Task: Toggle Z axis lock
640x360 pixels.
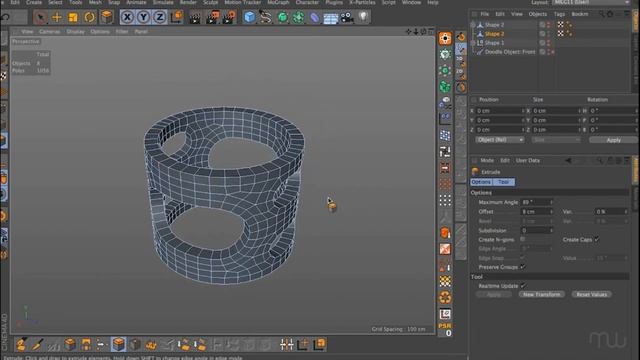Action: [160, 17]
